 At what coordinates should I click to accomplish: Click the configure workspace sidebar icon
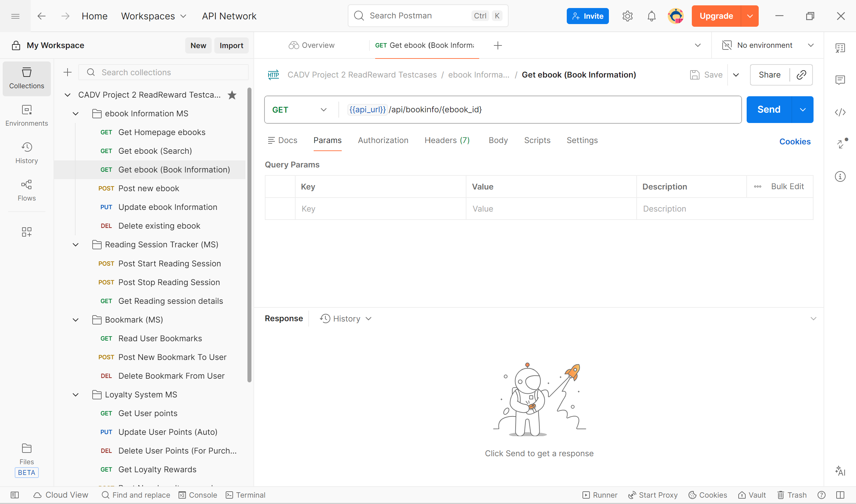26,232
